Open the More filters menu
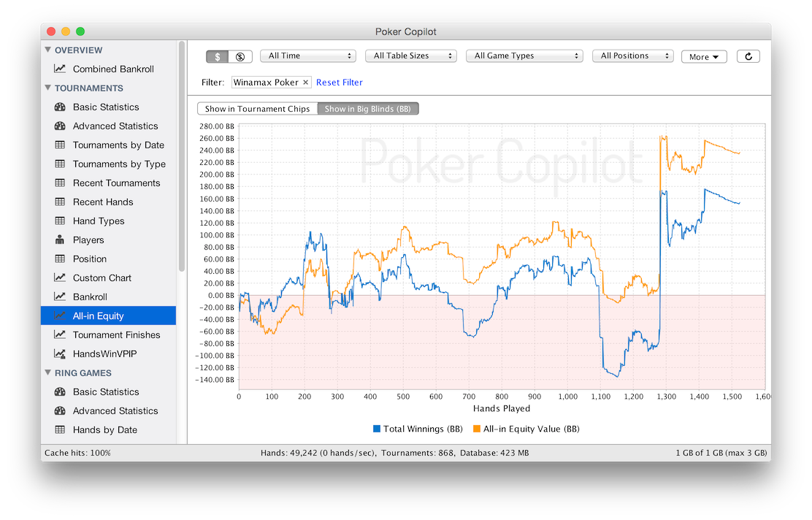The image size is (812, 520). pos(704,56)
